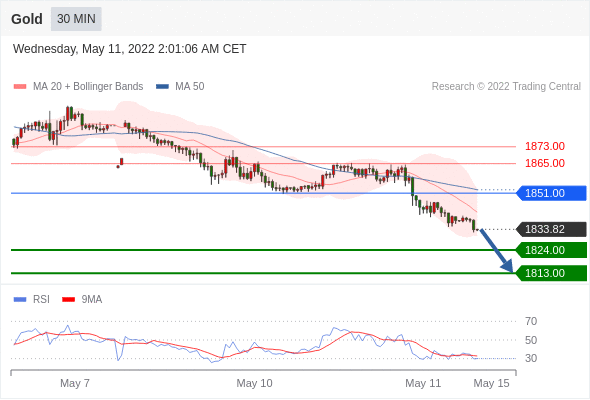Click the May 7 date axis label
590x400 pixels.
pyautogui.click(x=75, y=383)
